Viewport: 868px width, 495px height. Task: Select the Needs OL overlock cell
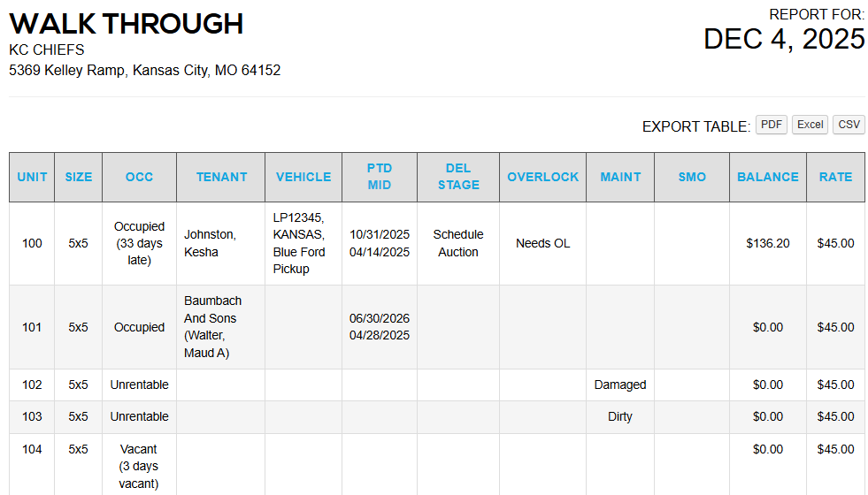pos(542,243)
